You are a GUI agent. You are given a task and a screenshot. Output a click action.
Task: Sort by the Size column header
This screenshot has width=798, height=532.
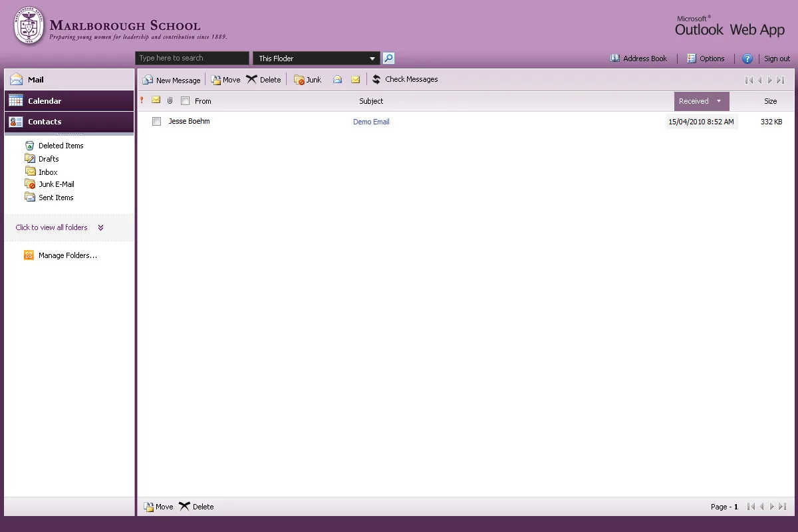(x=770, y=101)
